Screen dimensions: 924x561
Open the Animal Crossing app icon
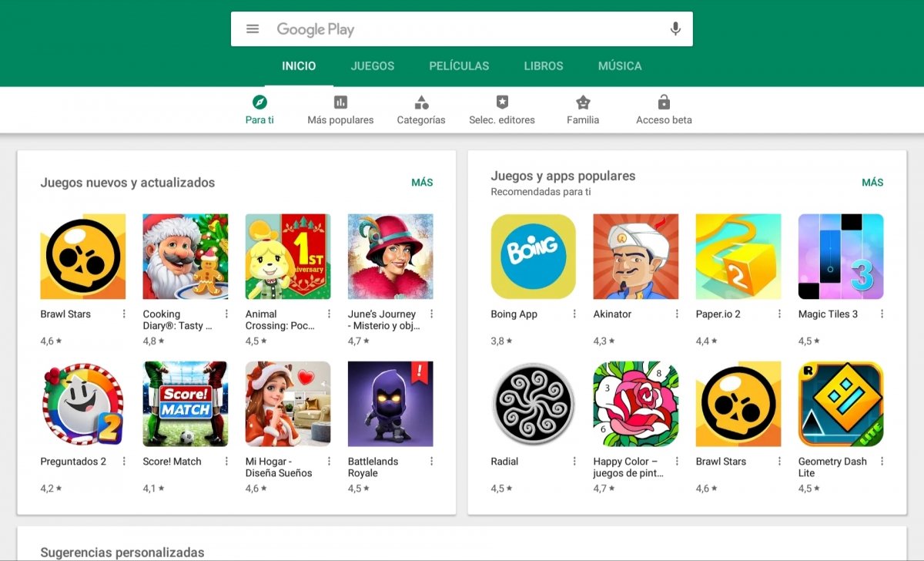click(x=288, y=257)
